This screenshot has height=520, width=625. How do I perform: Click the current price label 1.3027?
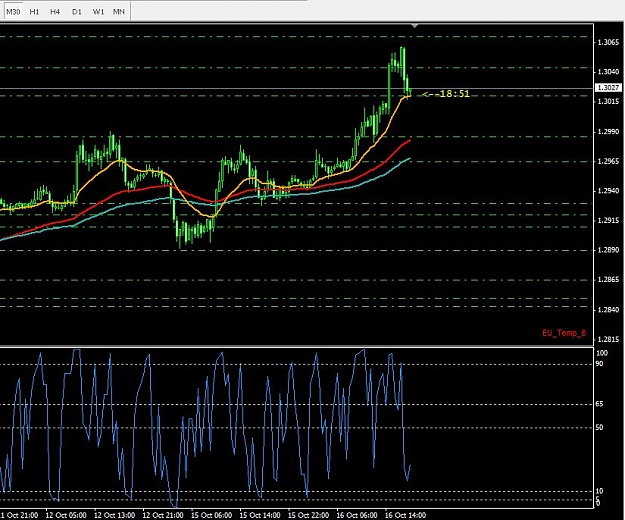609,87
